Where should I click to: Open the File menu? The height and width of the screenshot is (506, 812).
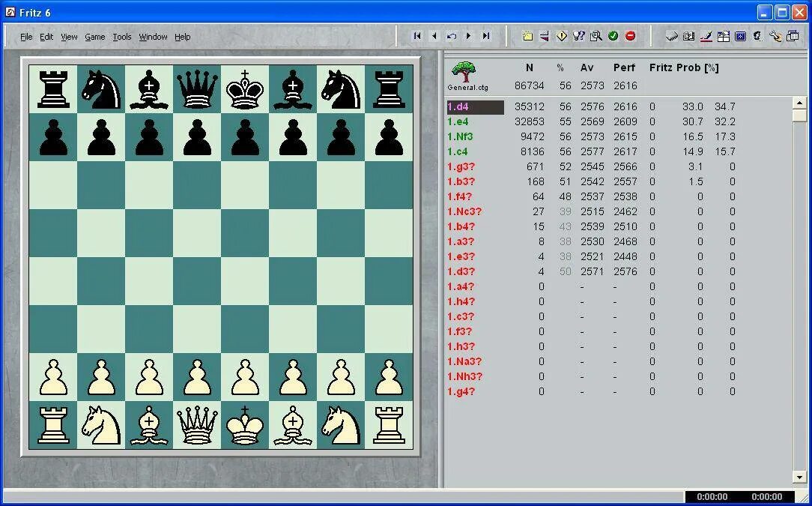[x=26, y=37]
